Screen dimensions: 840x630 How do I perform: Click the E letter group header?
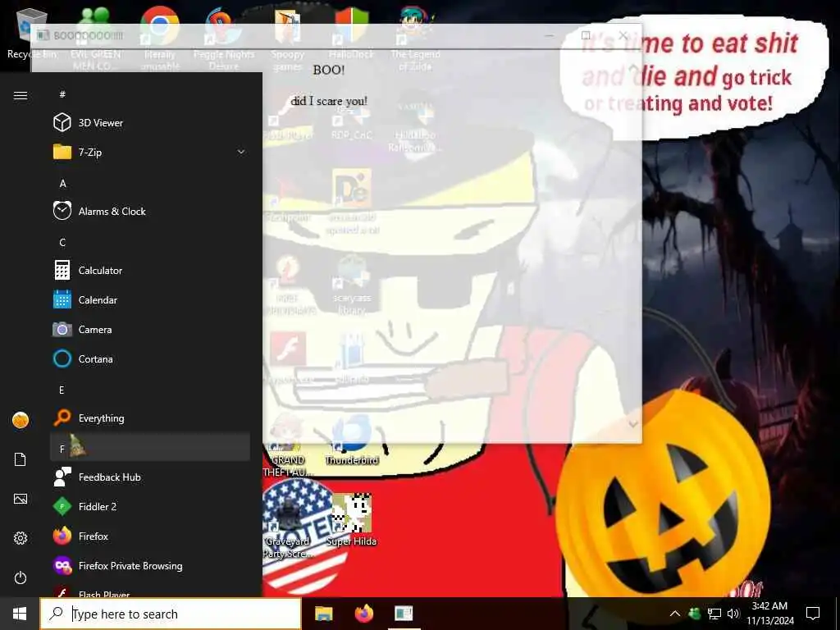click(x=150, y=390)
